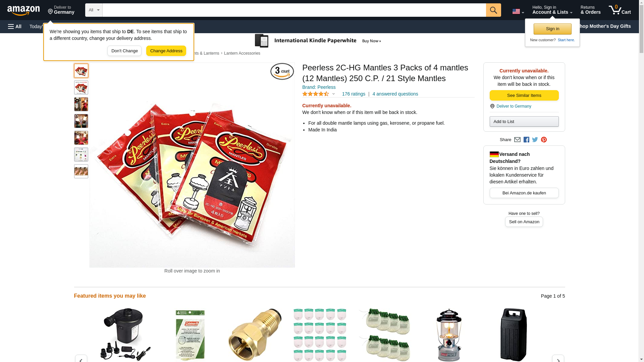
Task: Click the Add to List button
Action: coord(524,122)
